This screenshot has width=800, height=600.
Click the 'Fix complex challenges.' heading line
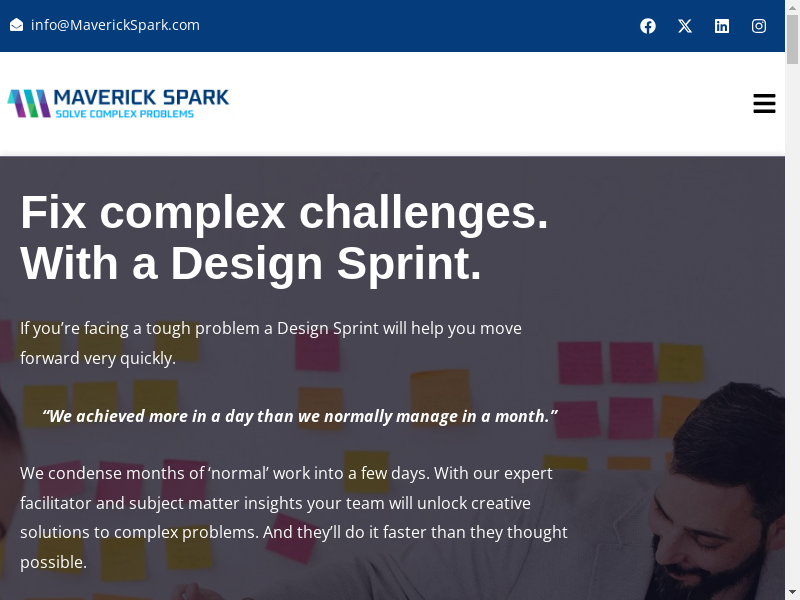[284, 212]
